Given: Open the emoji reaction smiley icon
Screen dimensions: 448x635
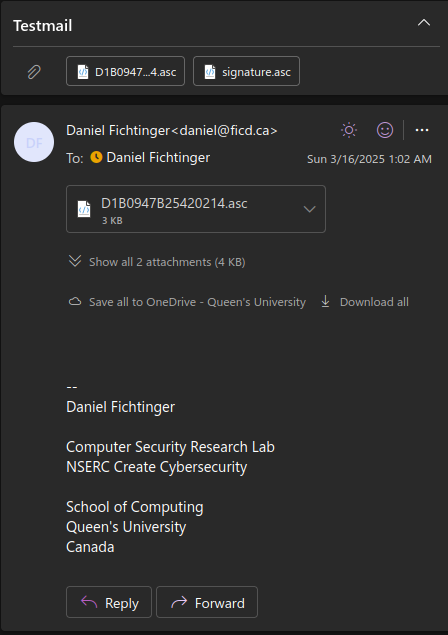Looking at the screenshot, I should tap(385, 130).
